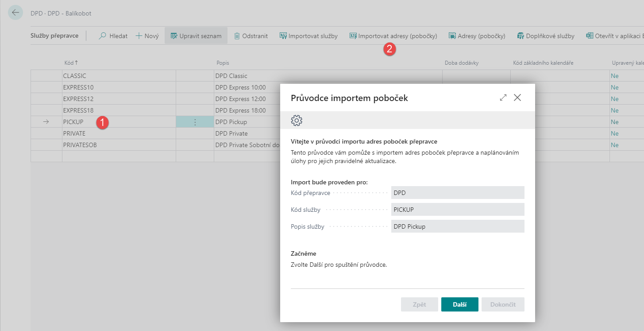Screen dimensions: 644x331
Task: Open wizard settings gear icon
Action: tap(297, 120)
